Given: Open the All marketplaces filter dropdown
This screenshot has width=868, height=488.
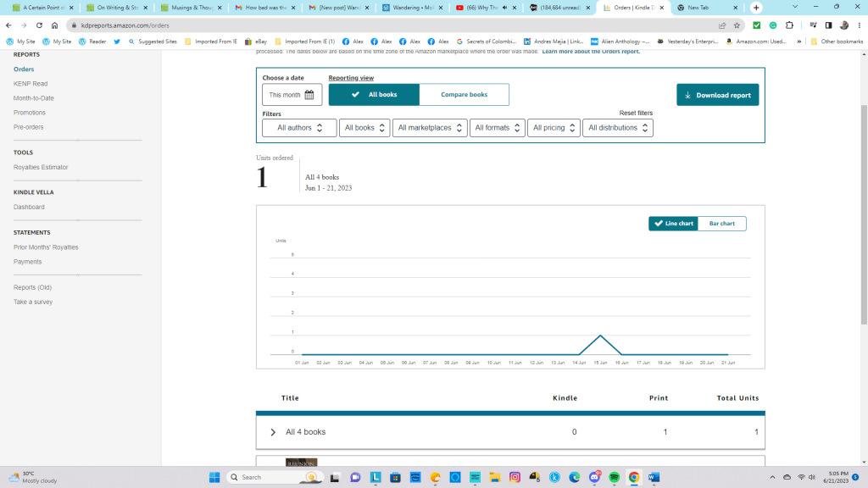Looking at the screenshot, I should coord(431,128).
